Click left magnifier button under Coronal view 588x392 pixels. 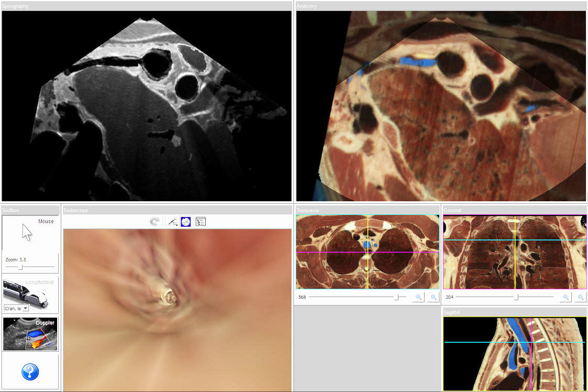coord(565,297)
